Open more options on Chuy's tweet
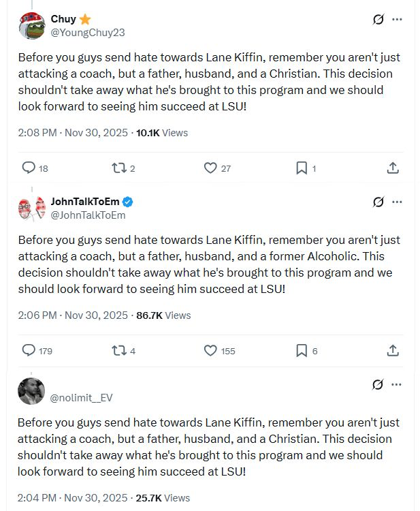This screenshot has height=511, width=420. tap(398, 20)
